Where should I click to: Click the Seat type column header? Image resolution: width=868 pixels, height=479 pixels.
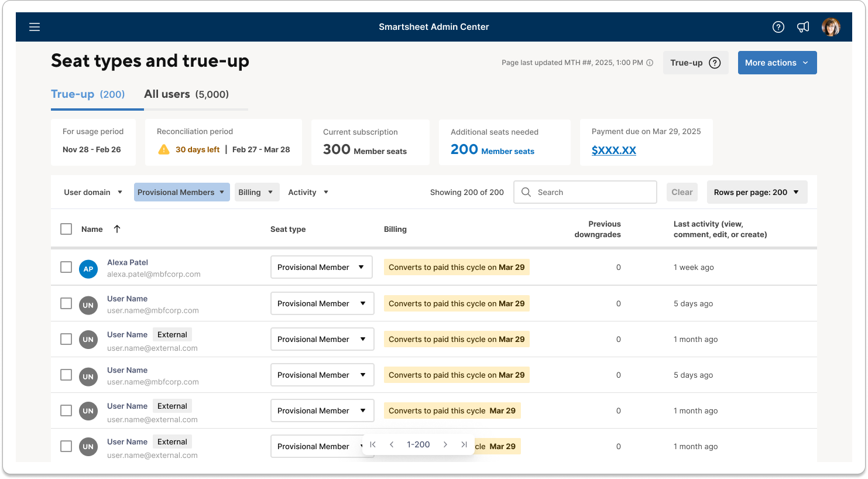288,229
